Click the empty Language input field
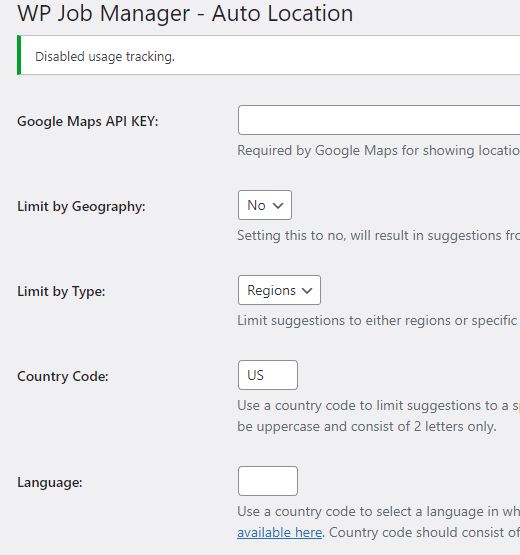520x555 pixels. [268, 481]
